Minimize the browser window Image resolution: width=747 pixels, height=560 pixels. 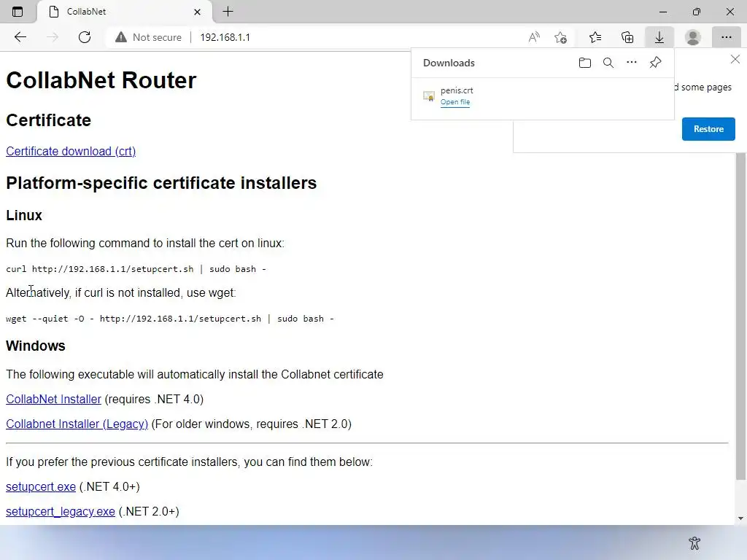point(662,12)
